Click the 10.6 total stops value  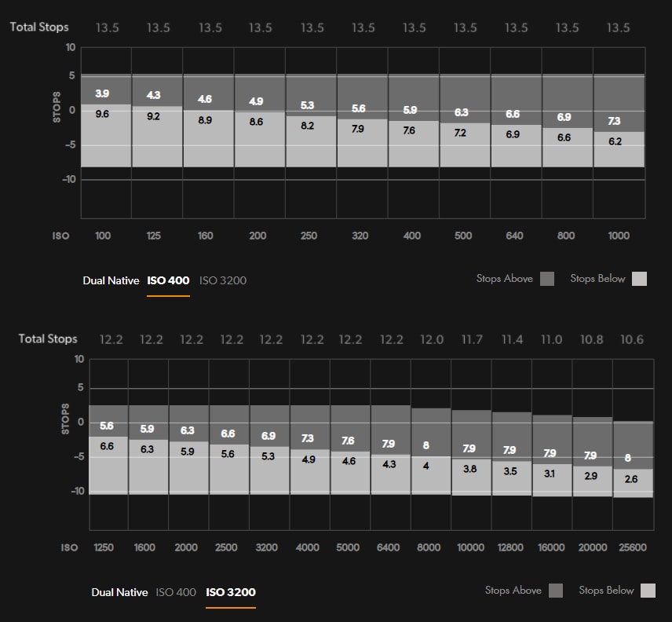click(632, 339)
